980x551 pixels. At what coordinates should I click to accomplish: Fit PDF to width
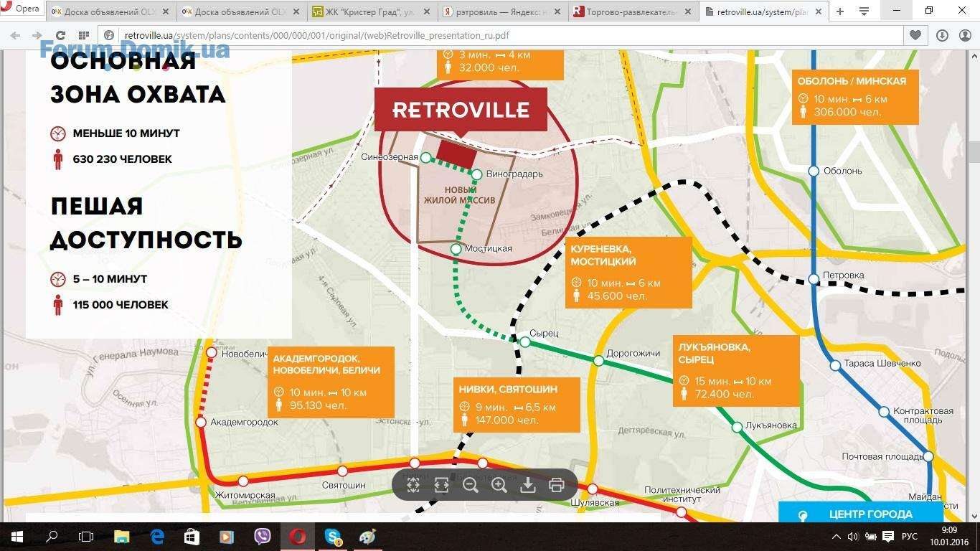tap(441, 485)
